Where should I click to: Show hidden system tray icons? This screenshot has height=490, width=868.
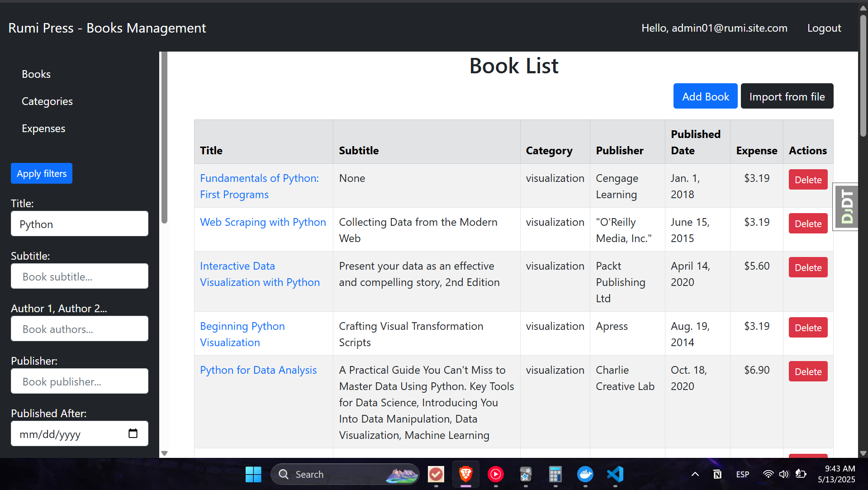pyautogui.click(x=695, y=474)
